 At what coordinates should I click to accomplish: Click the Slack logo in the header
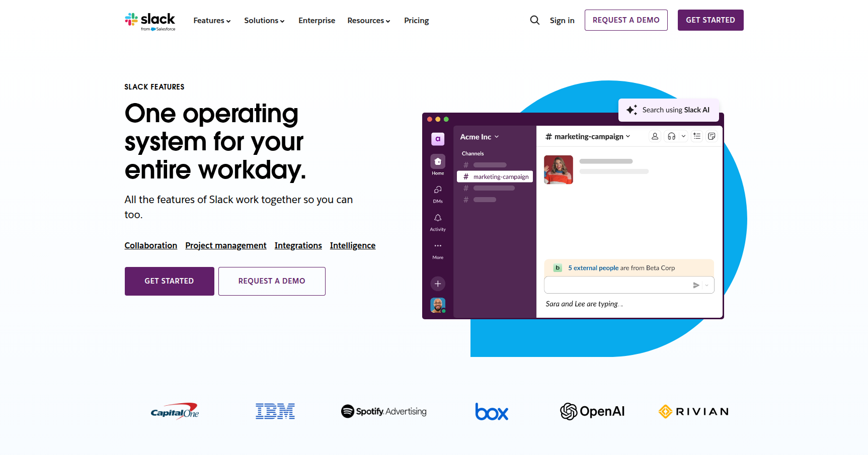point(150,21)
